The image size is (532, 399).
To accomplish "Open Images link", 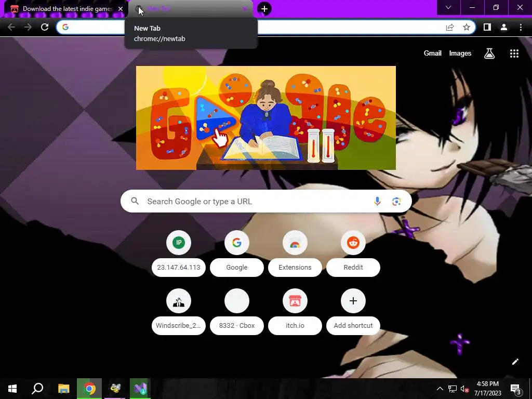I will tap(460, 54).
